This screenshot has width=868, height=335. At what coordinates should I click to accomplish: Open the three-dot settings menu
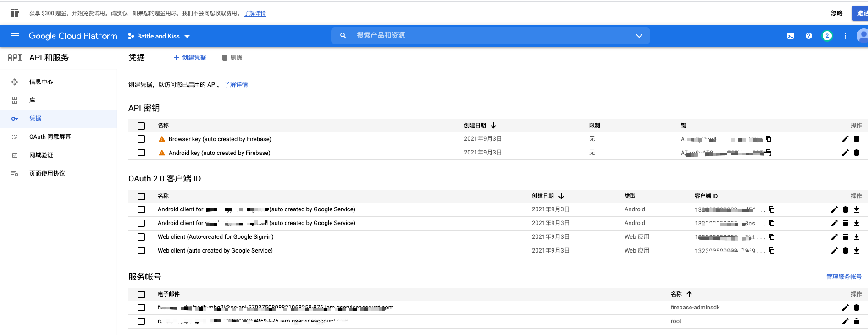coord(846,36)
